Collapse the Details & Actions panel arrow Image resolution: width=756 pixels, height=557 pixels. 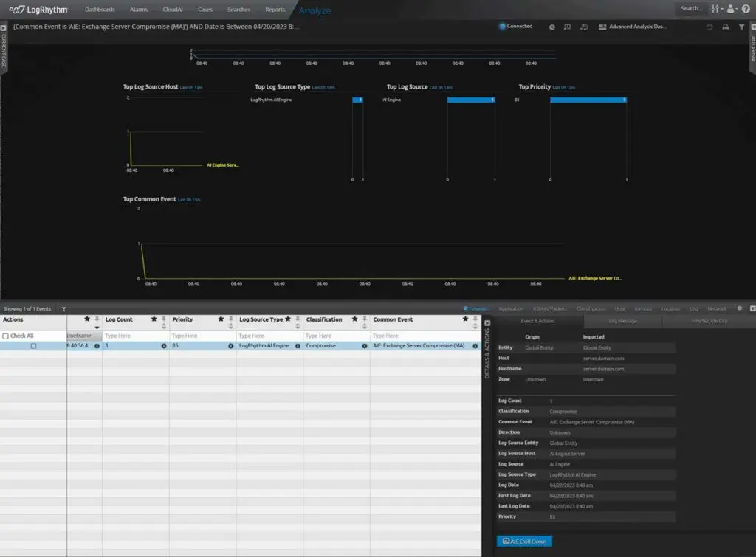[487, 323]
